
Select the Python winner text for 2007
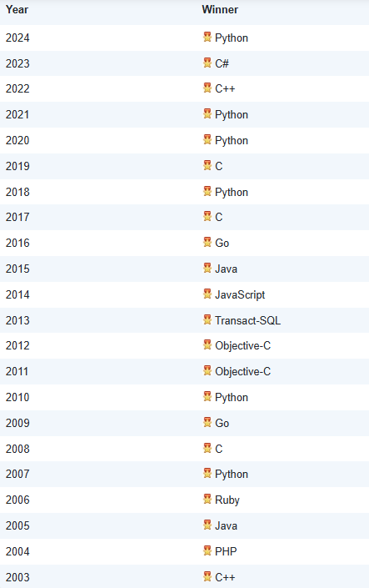(232, 475)
